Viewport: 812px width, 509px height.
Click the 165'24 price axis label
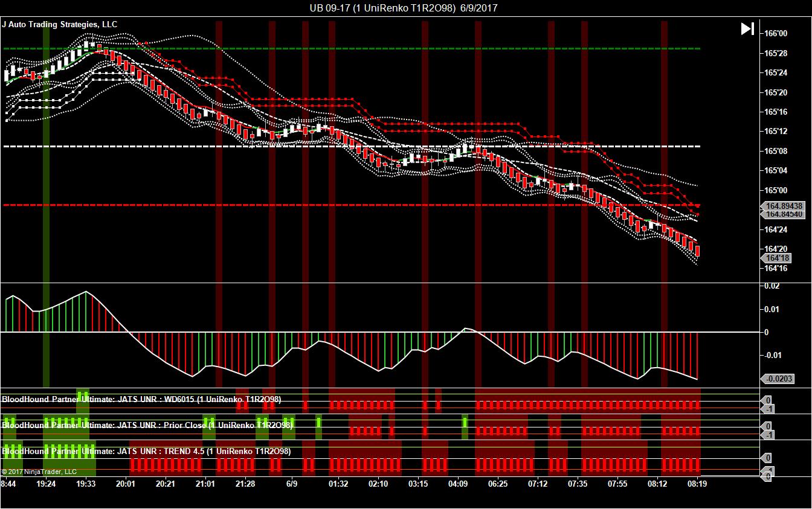pyautogui.click(x=776, y=73)
